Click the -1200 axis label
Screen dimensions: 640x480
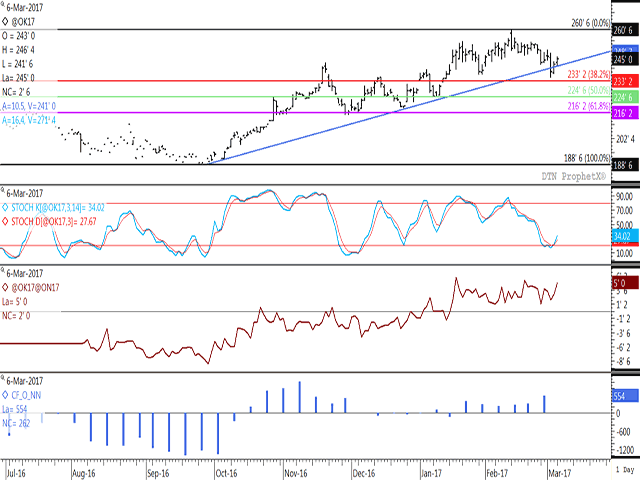coord(625,450)
